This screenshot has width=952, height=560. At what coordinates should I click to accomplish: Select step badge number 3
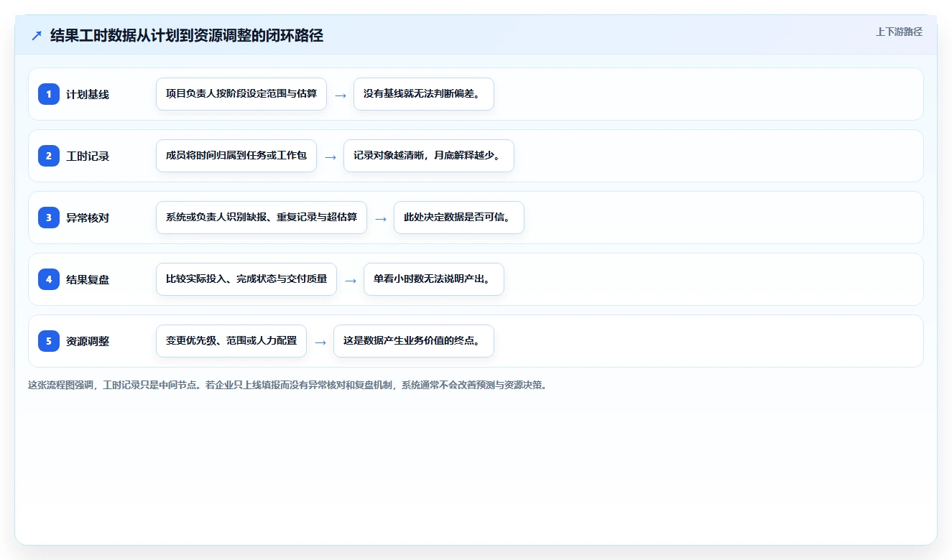click(49, 218)
